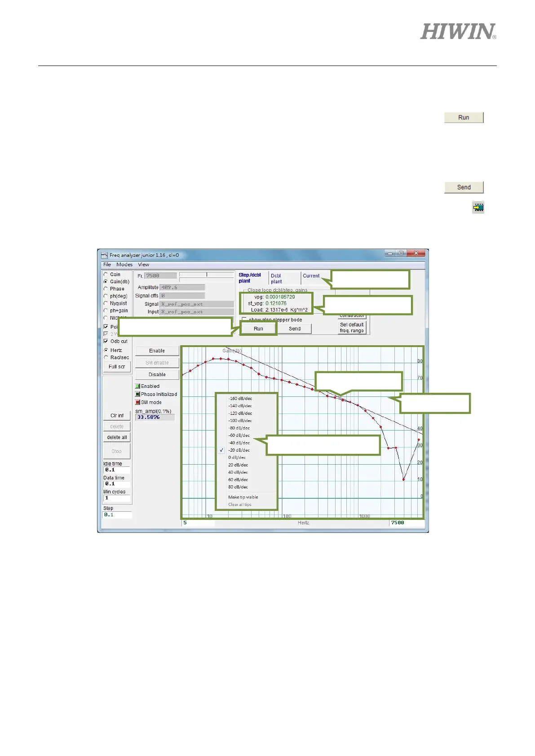Screen dimensions: 535x756
Task: Click the Phase Initialized status indicator
Action: [138, 394]
